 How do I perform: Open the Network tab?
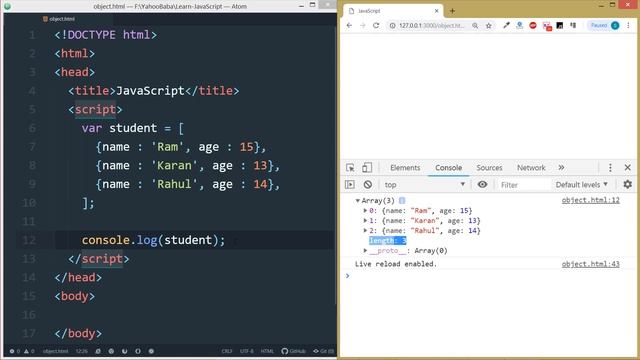click(x=531, y=168)
